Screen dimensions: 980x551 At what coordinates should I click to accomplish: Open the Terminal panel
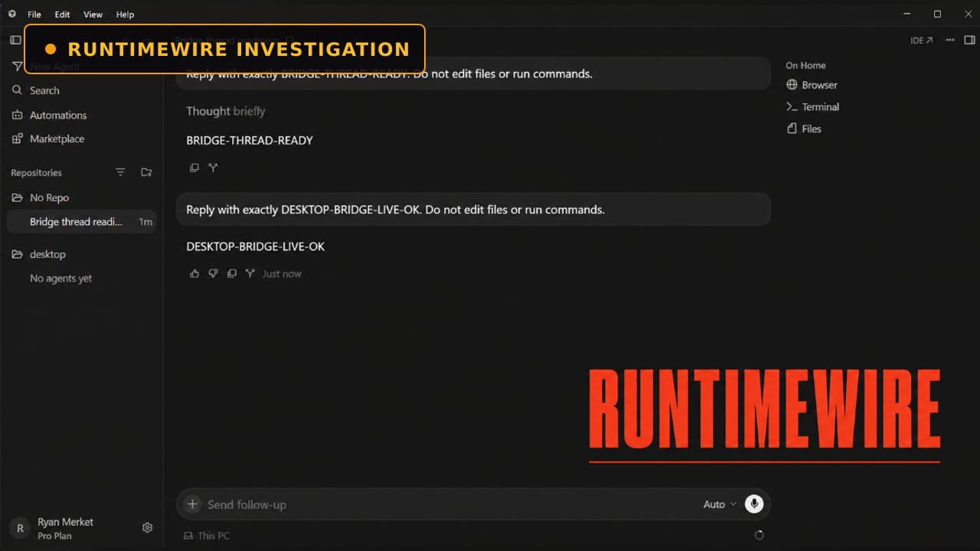(813, 107)
